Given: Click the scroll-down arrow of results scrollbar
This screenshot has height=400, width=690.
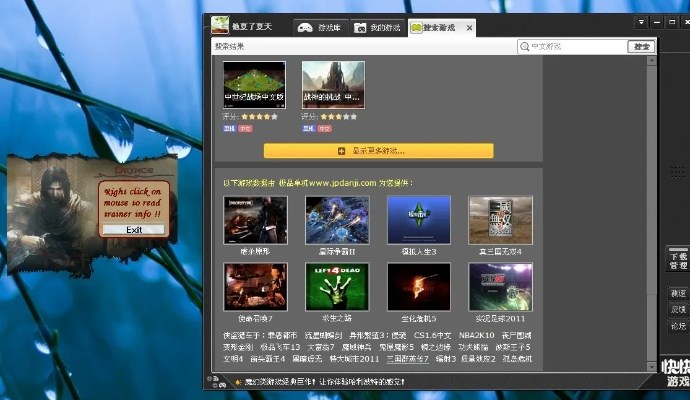Looking at the screenshot, I should (x=652, y=366).
